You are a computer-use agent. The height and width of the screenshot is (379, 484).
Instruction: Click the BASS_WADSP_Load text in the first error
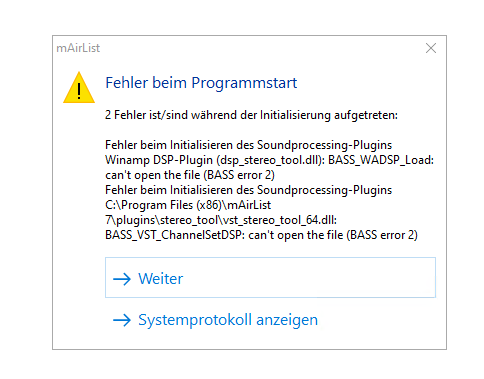point(381,160)
